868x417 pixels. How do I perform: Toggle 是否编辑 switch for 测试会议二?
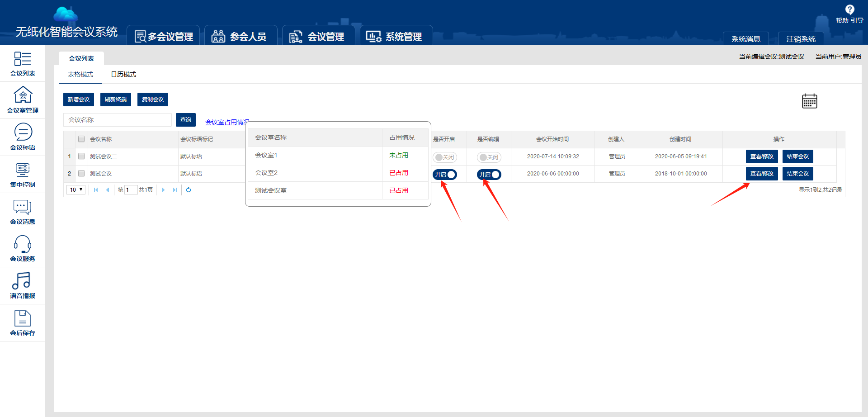click(489, 157)
